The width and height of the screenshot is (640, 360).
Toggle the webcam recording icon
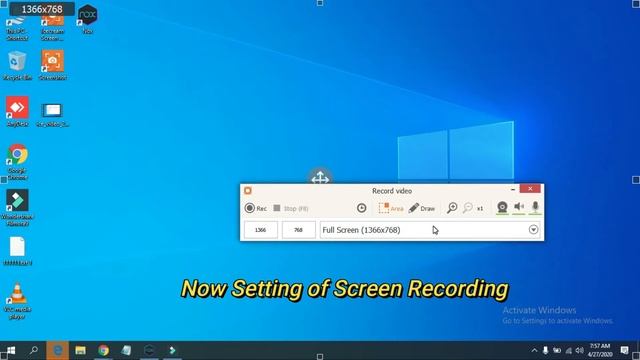(502, 207)
